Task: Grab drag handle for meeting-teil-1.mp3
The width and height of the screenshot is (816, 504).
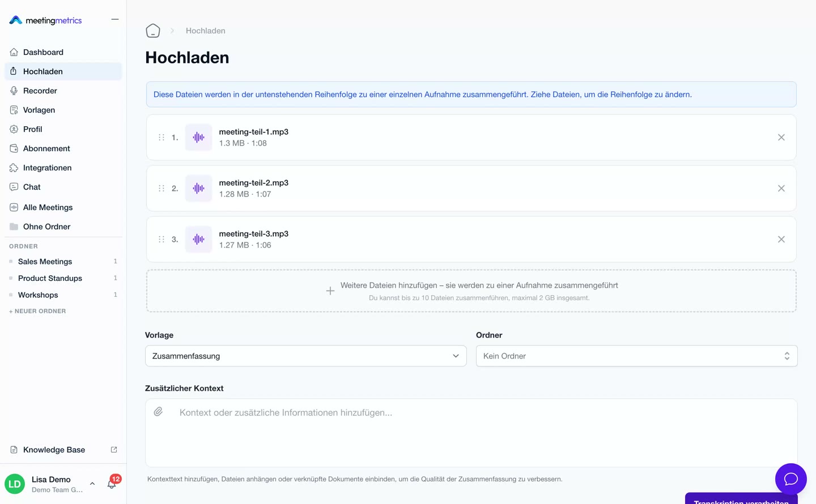Action: 161,138
